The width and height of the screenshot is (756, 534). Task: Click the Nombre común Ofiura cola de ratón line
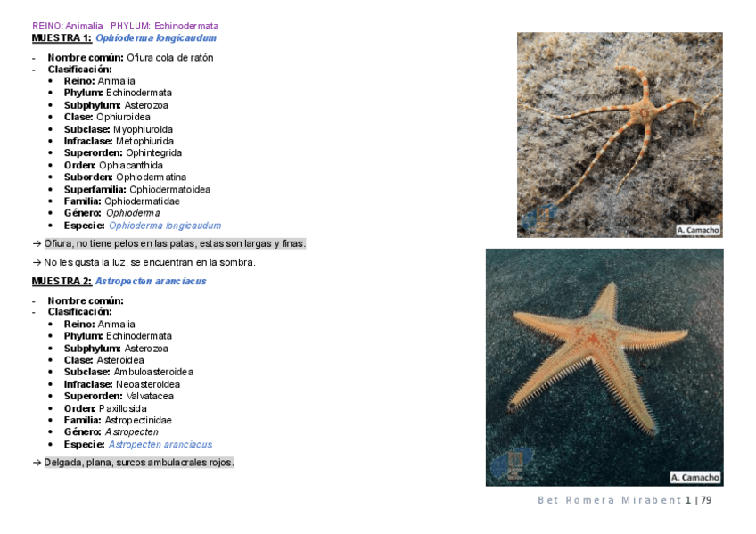pos(130,58)
